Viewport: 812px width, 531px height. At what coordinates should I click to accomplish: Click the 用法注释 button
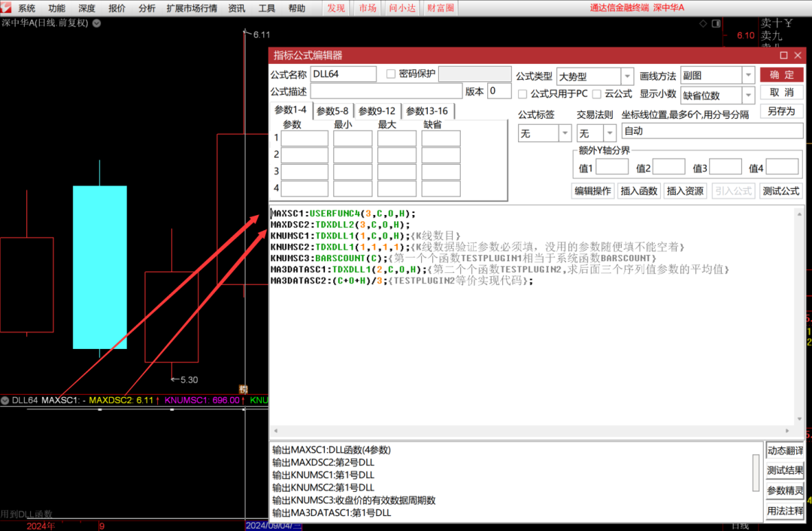click(784, 510)
